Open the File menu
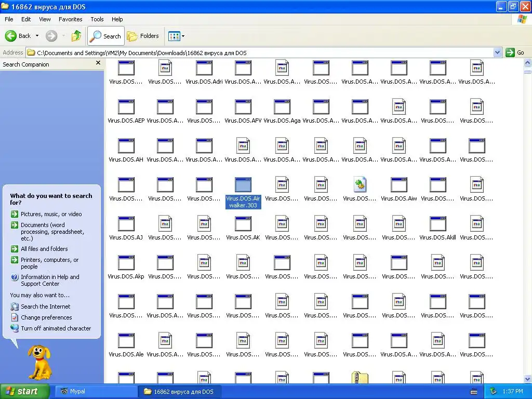Viewport: 532px width, 399px height. 9,19
